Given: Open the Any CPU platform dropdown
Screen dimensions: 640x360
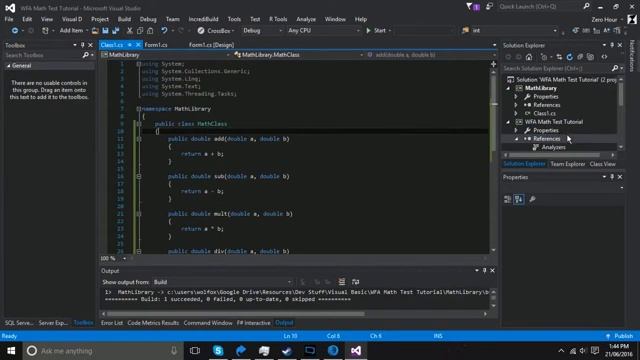Looking at the screenshot, I should pos(323,31).
